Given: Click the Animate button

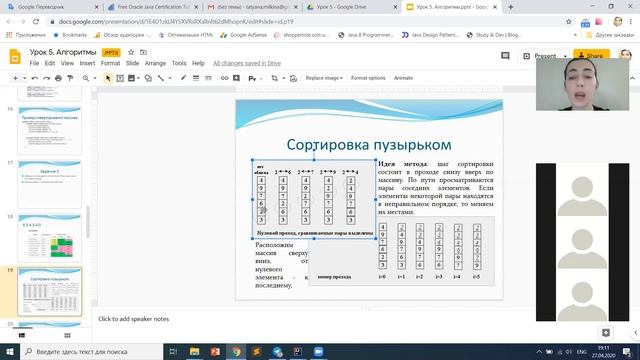Looking at the screenshot, I should point(403,78).
